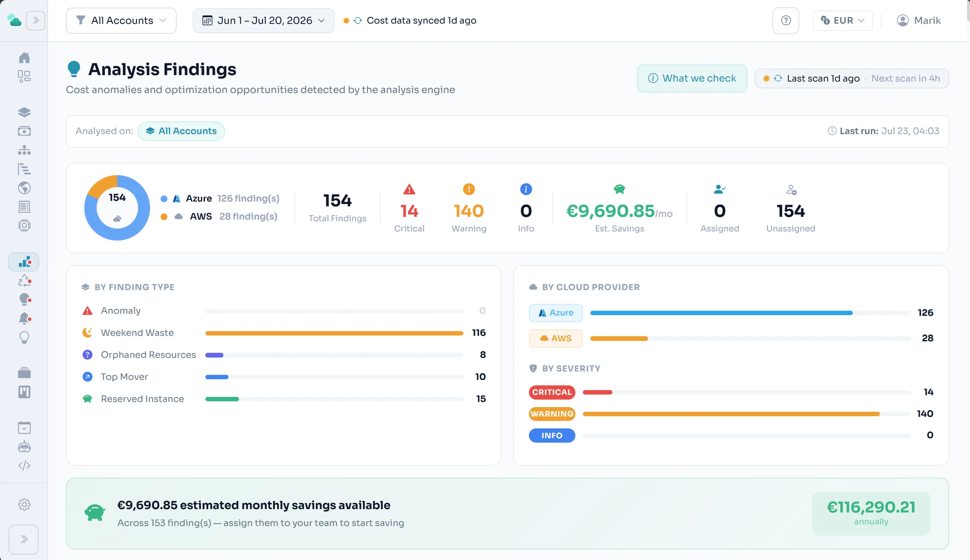970x560 pixels.
Task: Open the gantt bars icon in sidebar
Action: pyautogui.click(x=24, y=169)
